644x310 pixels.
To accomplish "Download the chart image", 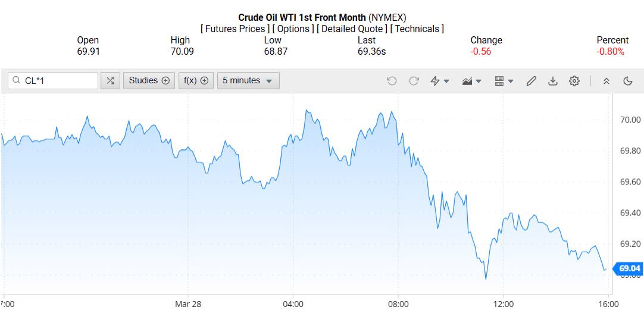I will pyautogui.click(x=553, y=81).
